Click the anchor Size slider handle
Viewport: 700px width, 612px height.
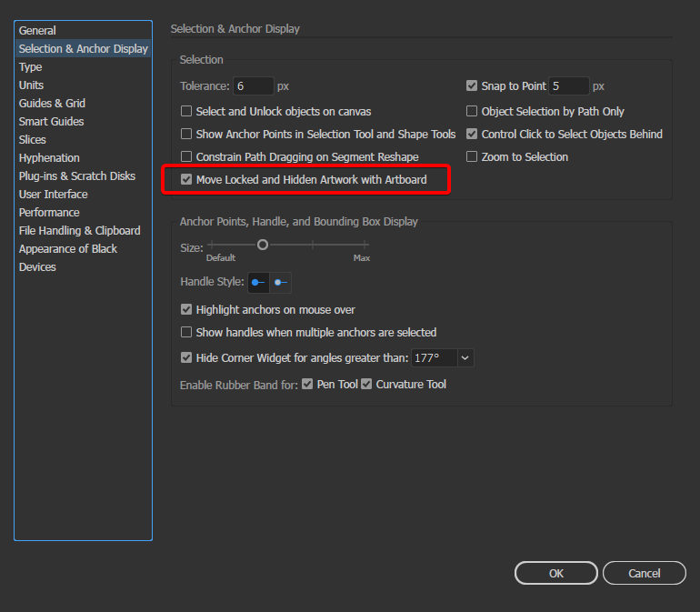coord(263,245)
